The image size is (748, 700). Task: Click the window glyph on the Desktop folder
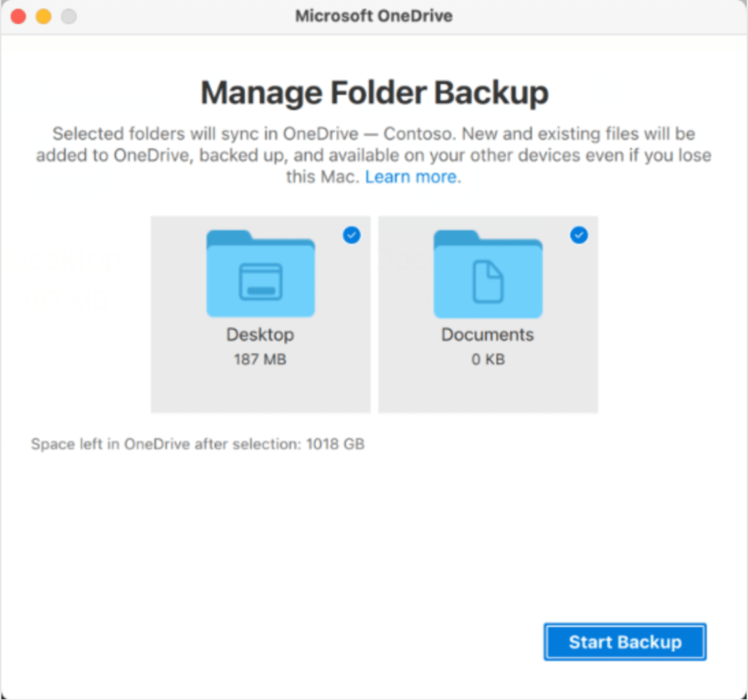click(260, 282)
